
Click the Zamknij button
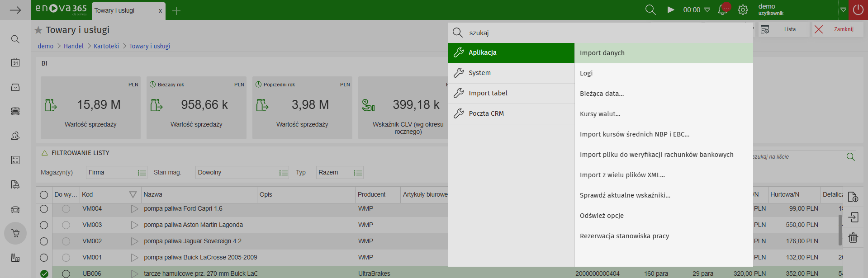tap(837, 29)
